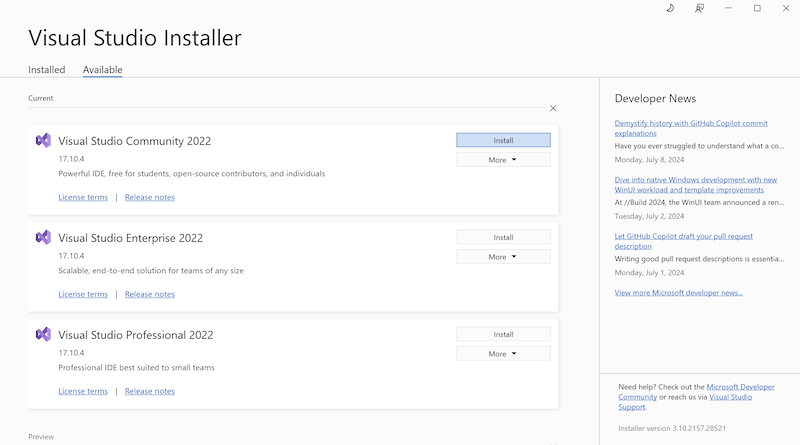The width and height of the screenshot is (800, 445).
Task: Expand the More dropdown for Community 2022
Action: [x=503, y=160]
